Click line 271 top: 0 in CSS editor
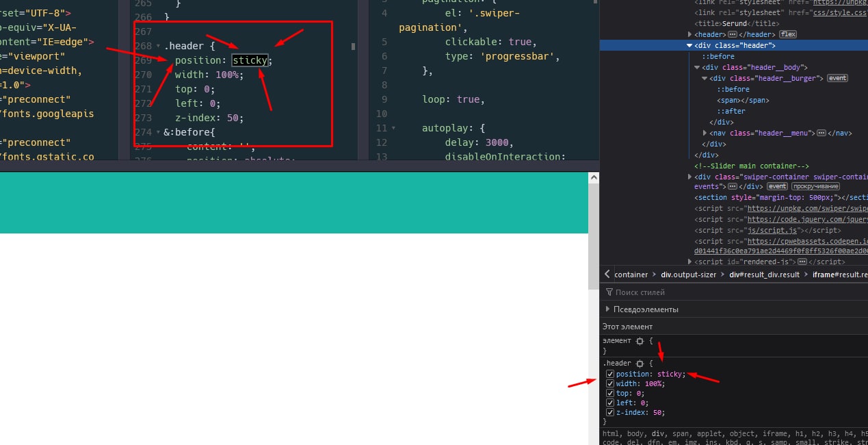Image resolution: width=868 pixels, height=445 pixels. coord(195,89)
